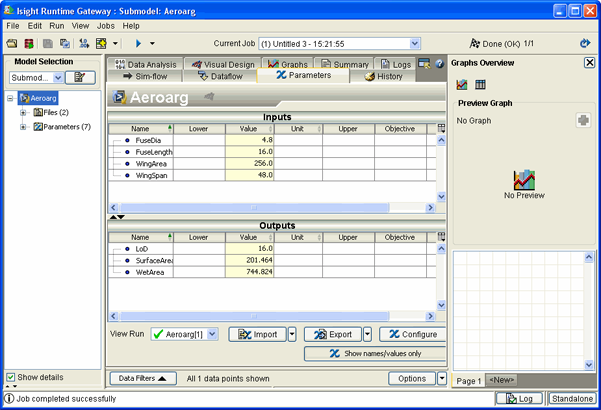This screenshot has height=410, width=601.
Task: Click the refresh arrow icon beside Done status
Action: coord(585,44)
